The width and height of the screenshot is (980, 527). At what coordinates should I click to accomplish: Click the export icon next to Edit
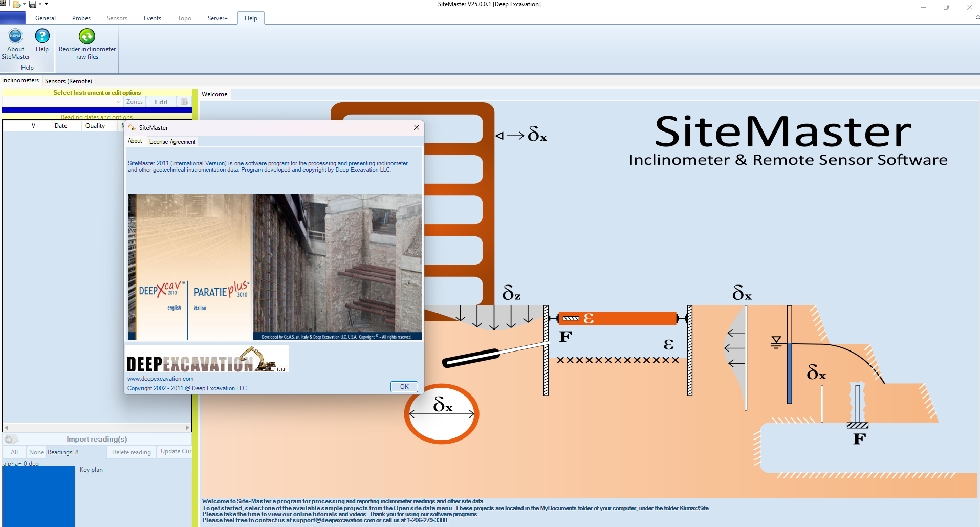tap(184, 102)
